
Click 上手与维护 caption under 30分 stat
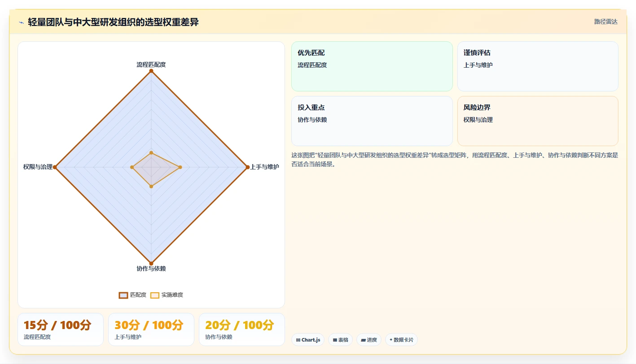click(x=128, y=337)
